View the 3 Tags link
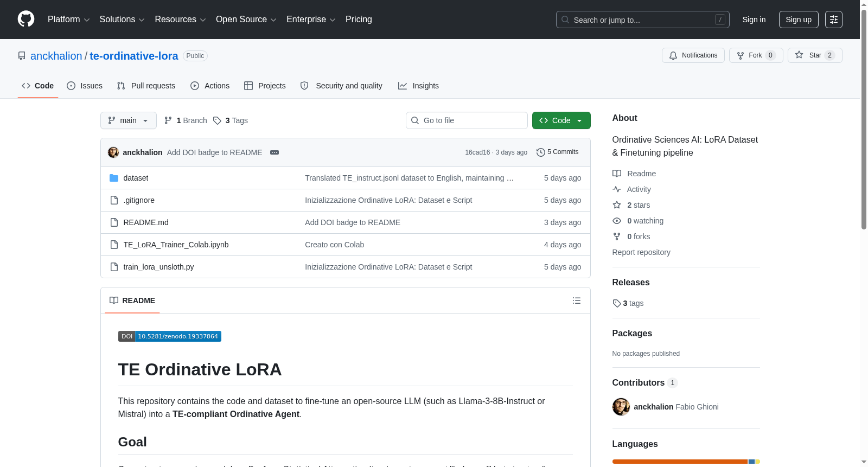868x467 pixels. click(231, 120)
